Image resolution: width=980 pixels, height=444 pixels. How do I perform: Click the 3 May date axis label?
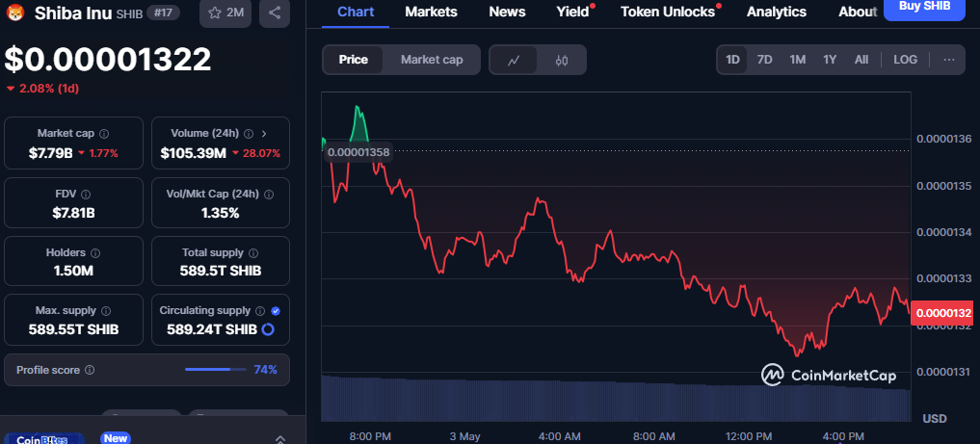[x=465, y=436]
